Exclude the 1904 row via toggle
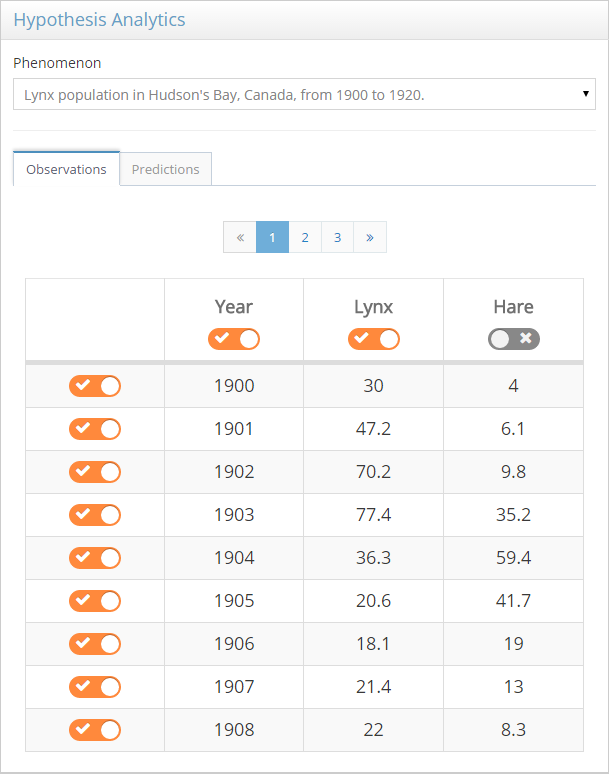 tap(95, 558)
